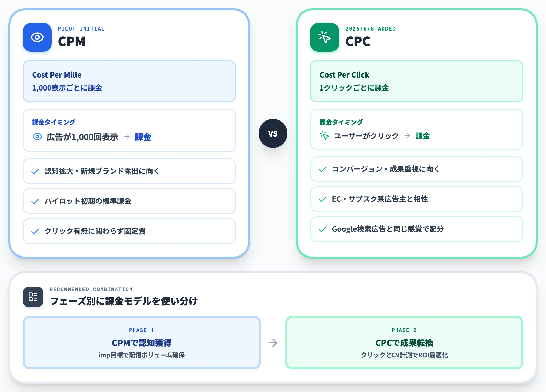Click the Cost Per Mille description box
This screenshot has height=392, width=546.
tap(129, 81)
